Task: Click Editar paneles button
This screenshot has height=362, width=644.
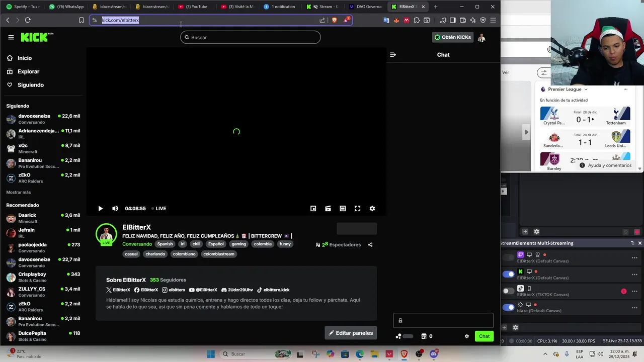Action: point(351,333)
